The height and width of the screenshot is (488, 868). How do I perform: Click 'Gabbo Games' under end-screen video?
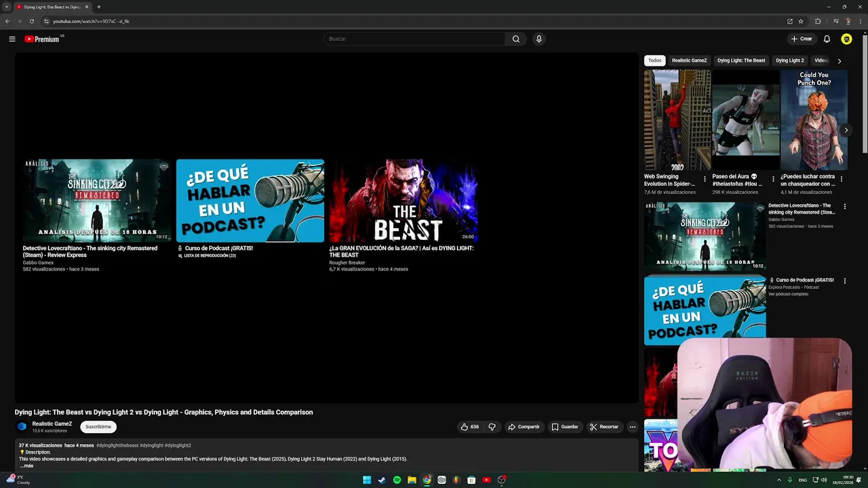coord(38,262)
